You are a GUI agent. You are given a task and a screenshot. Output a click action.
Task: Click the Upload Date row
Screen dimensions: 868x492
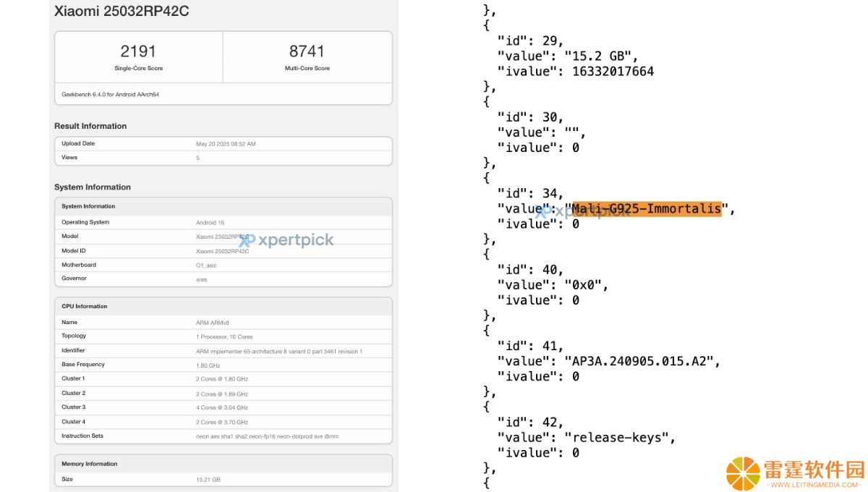point(224,144)
